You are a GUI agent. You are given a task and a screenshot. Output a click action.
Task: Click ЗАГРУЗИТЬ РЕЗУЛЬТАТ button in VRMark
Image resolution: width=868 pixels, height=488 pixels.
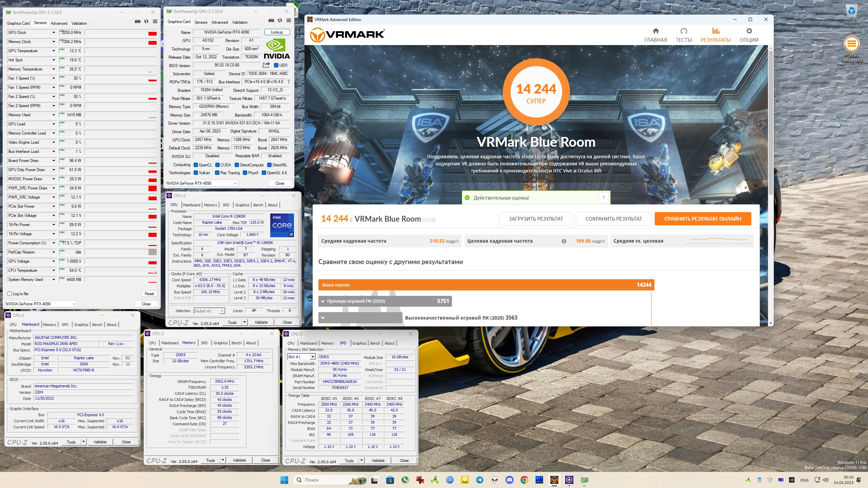click(536, 219)
